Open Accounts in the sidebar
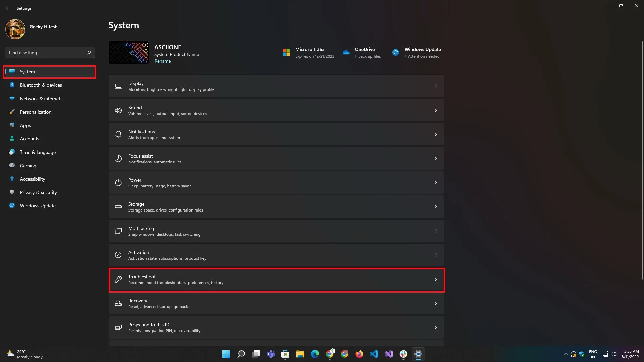The height and width of the screenshot is (362, 644). tap(50, 139)
